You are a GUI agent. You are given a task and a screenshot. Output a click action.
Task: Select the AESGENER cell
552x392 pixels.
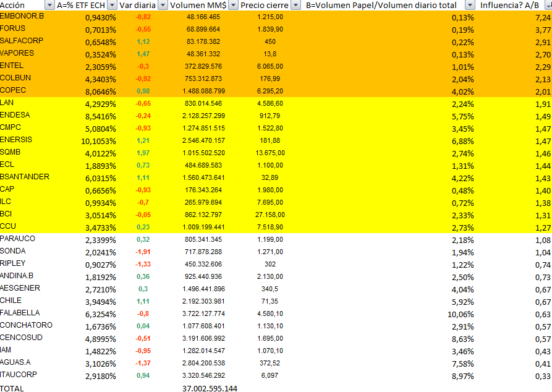(20, 288)
